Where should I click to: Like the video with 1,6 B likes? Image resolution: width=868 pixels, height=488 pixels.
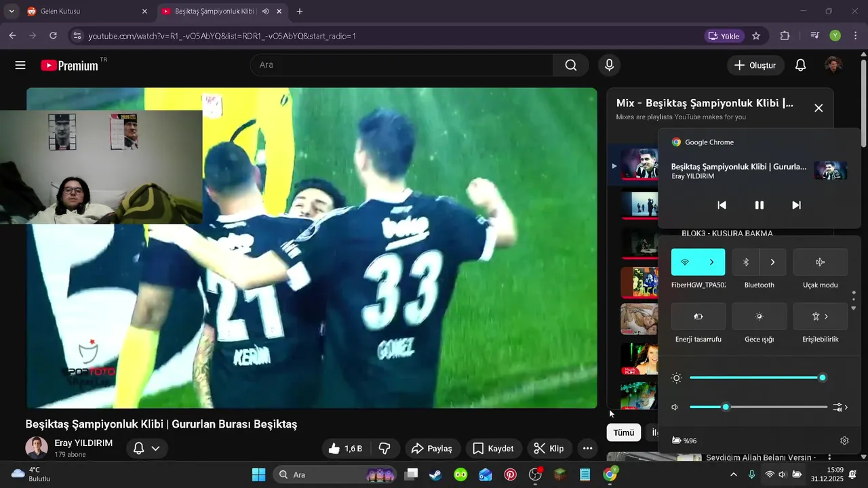tap(346, 448)
